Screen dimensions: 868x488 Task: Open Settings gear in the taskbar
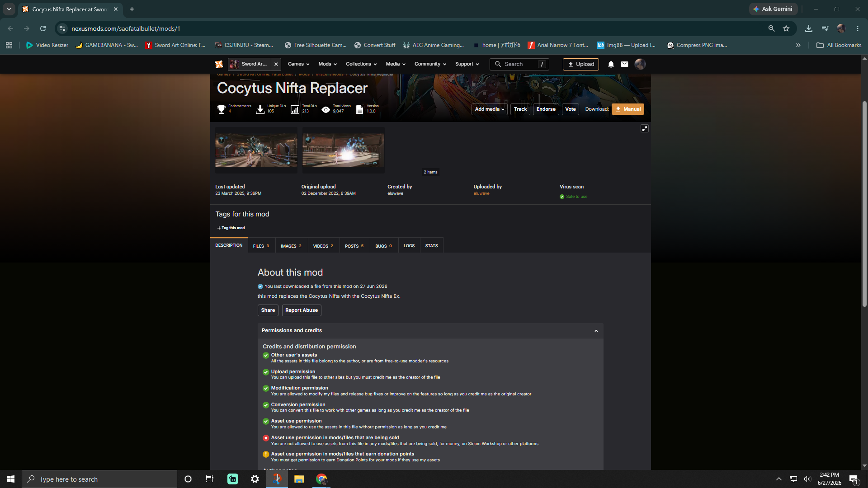pos(255,479)
